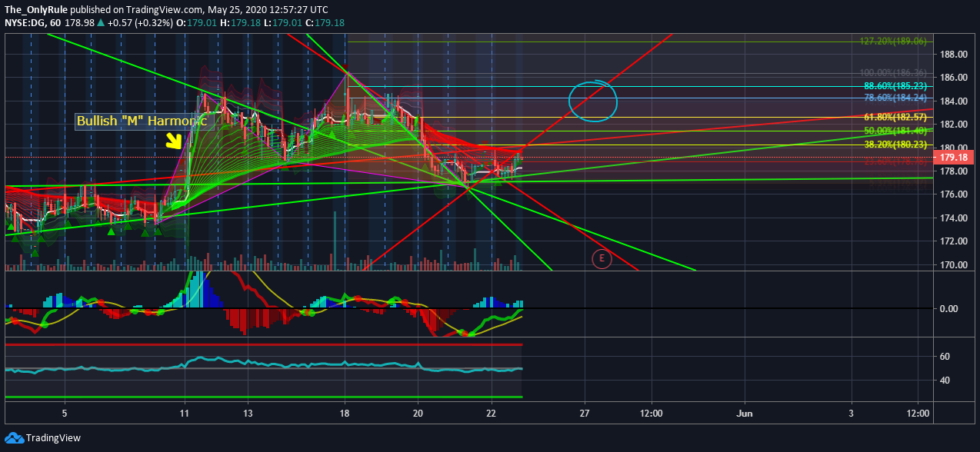
Task: Click the 127.20%(189.06) Fibonacci label
Action: (892, 42)
